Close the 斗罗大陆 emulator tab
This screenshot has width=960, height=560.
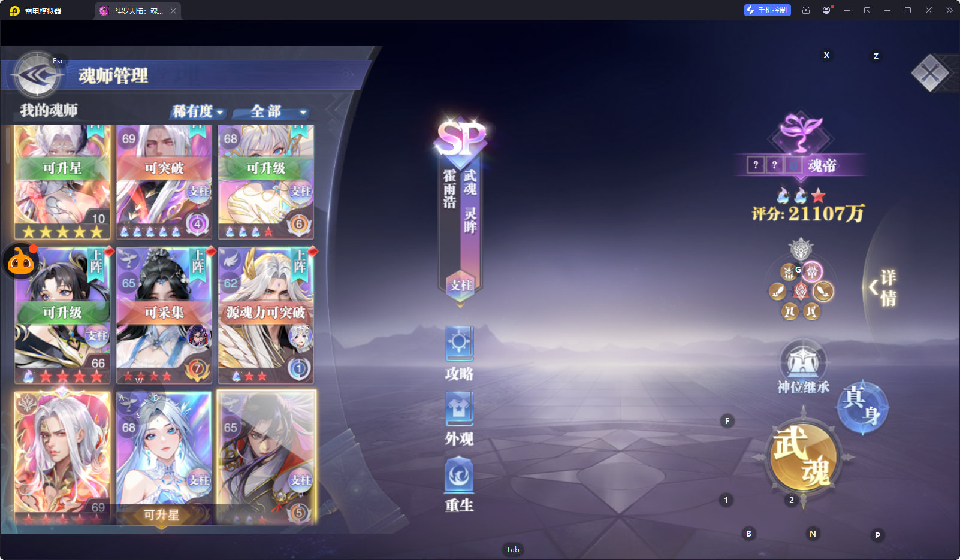coord(173,11)
